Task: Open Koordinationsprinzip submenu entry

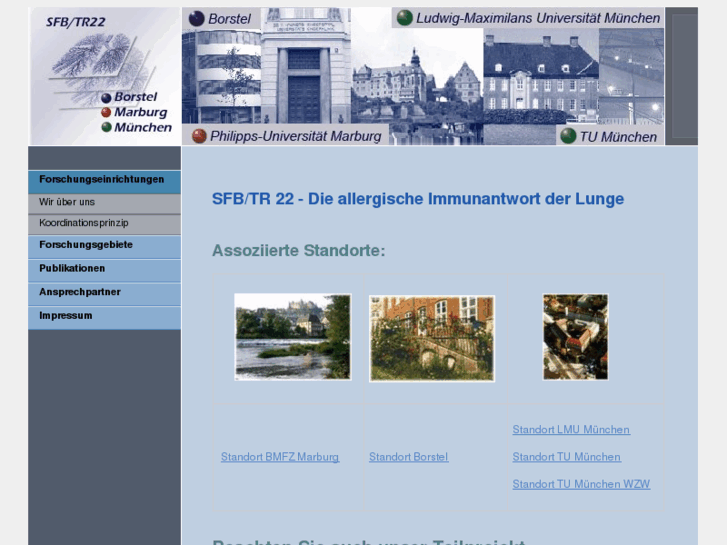Action: point(104,224)
